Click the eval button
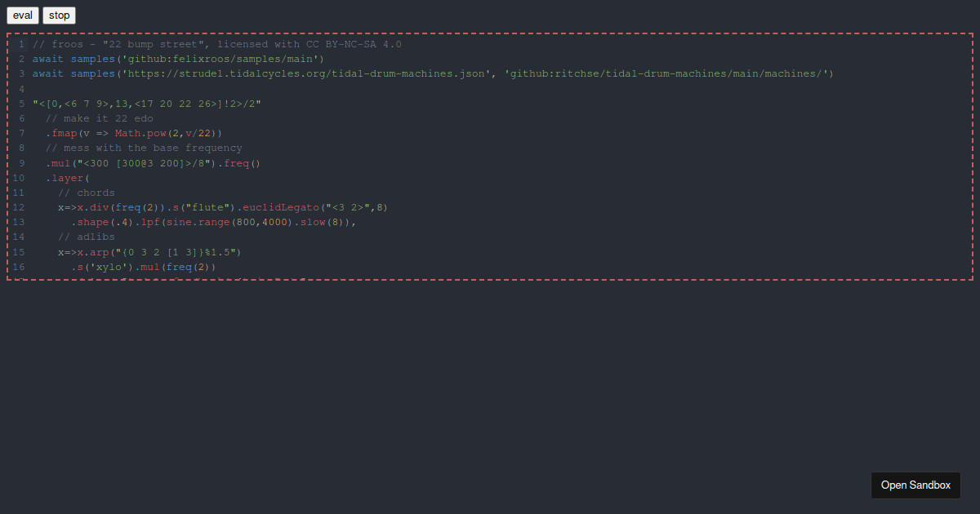 coord(22,15)
